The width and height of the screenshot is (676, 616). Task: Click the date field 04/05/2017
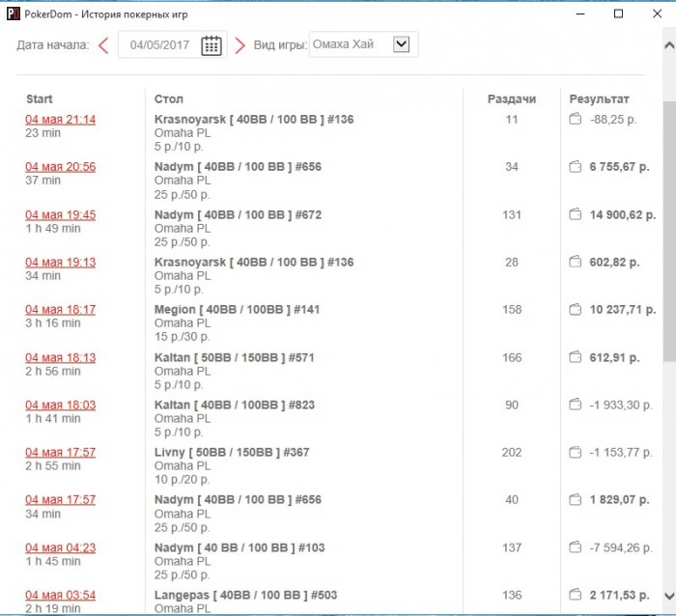159,45
